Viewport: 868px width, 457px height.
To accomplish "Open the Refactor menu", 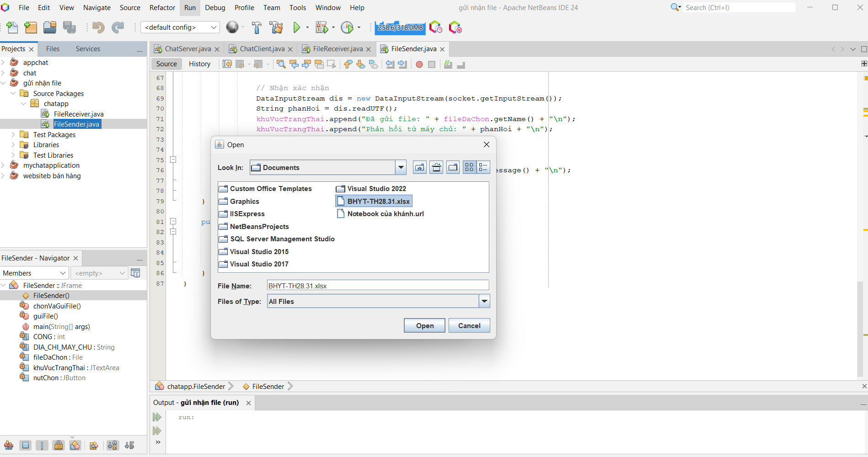I will [x=162, y=8].
